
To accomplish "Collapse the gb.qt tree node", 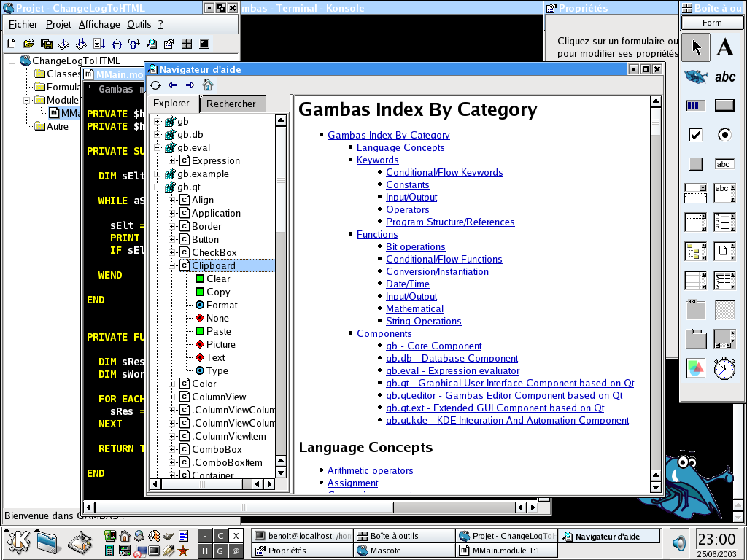I will [158, 187].
